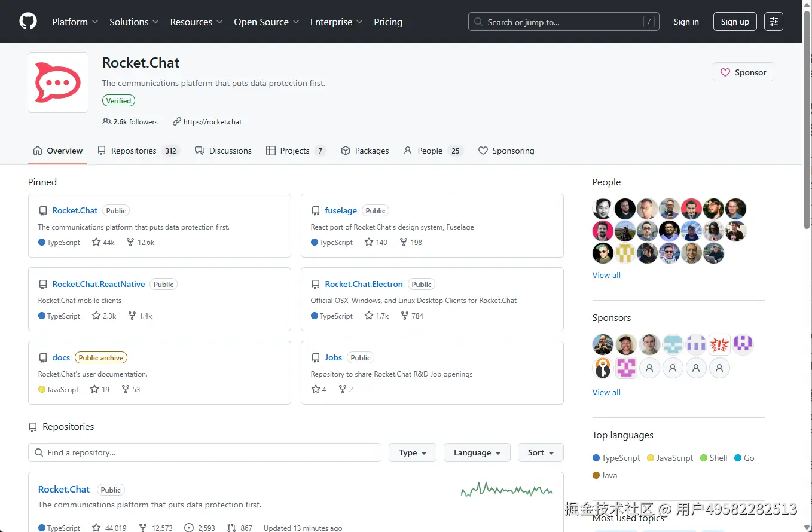Image resolution: width=812 pixels, height=532 pixels.
Task: Open the Rocket.Chat organization avatar
Action: click(58, 82)
